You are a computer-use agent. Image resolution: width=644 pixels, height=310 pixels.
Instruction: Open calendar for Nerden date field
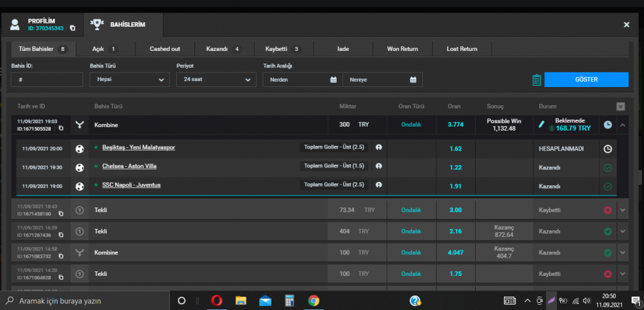point(333,80)
